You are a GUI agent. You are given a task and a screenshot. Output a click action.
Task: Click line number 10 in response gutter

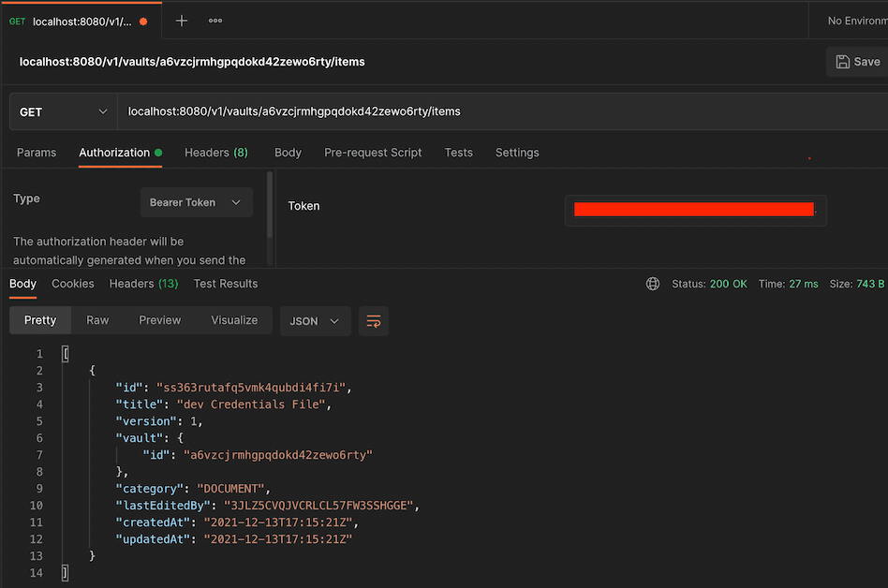[x=37, y=506]
